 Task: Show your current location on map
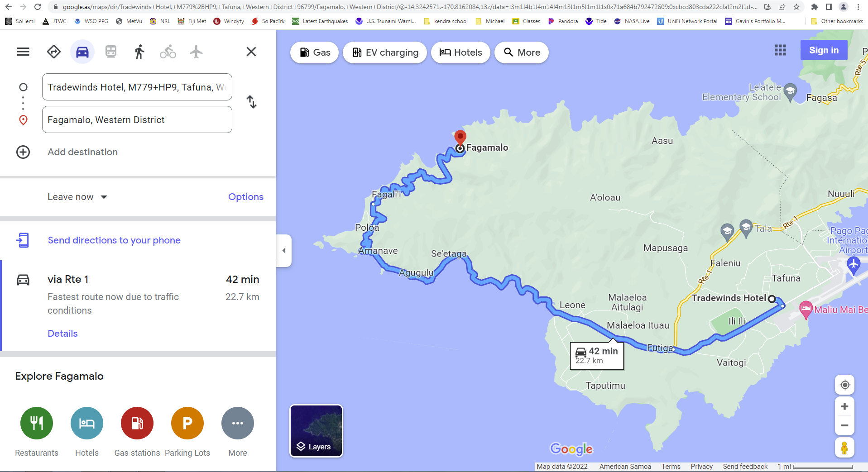(x=844, y=385)
